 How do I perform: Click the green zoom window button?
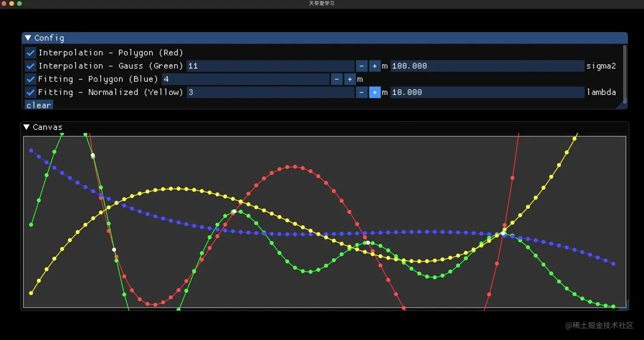pos(19,3)
